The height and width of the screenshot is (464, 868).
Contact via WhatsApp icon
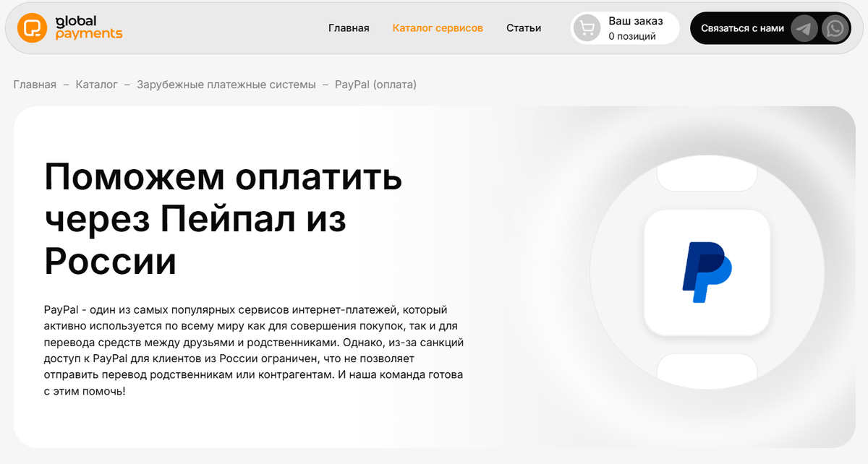click(835, 29)
